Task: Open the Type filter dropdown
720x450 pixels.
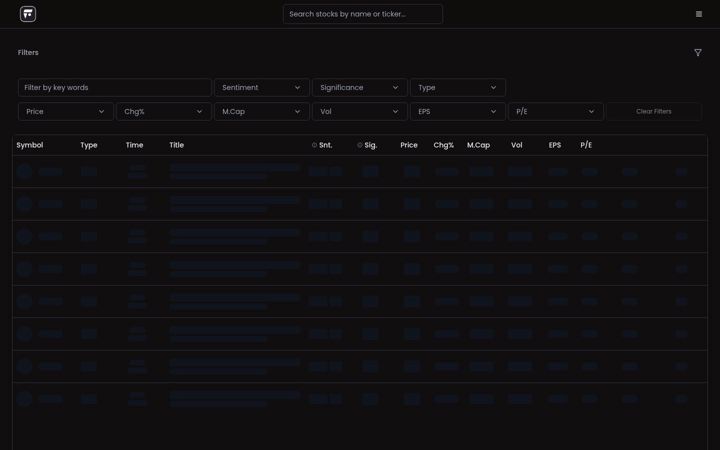Action: [457, 87]
